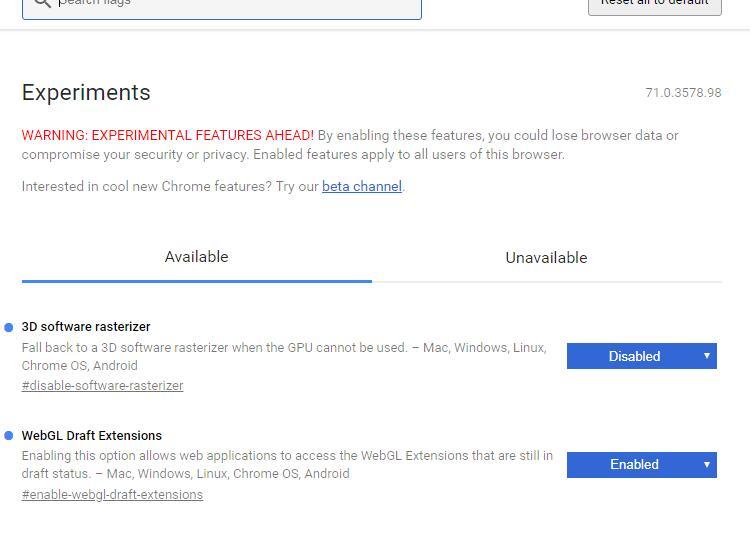The image size is (750, 537).
Task: Click the Experiments page heading
Action: pos(86,93)
